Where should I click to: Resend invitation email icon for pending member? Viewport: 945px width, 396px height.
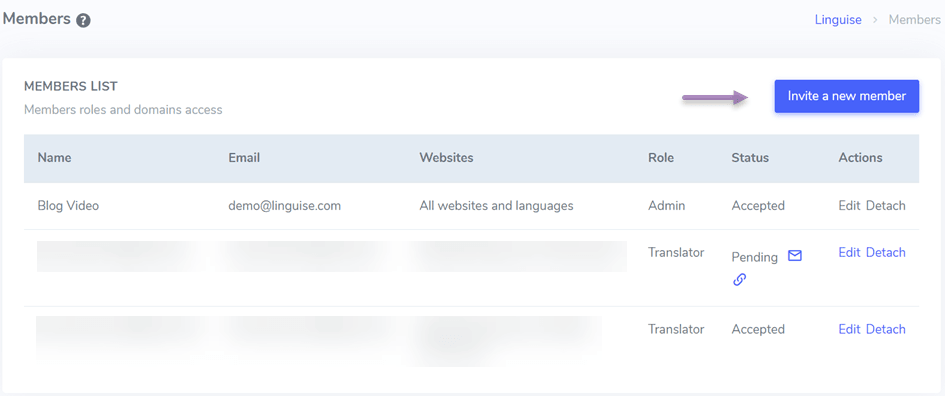[x=795, y=256]
